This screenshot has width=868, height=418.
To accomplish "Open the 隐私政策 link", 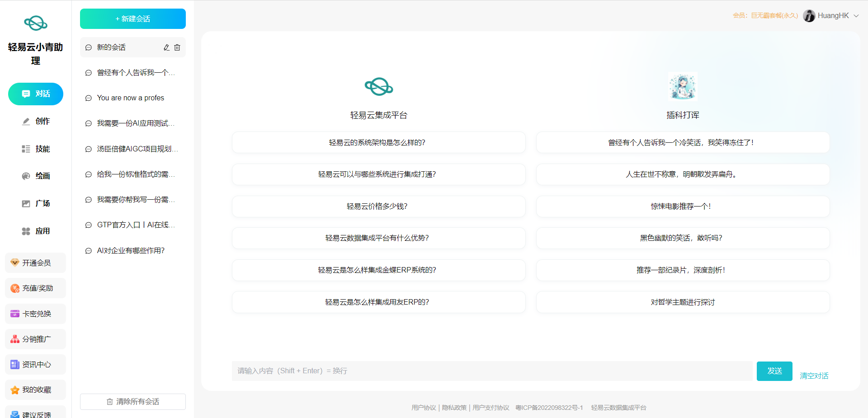I will click(454, 408).
